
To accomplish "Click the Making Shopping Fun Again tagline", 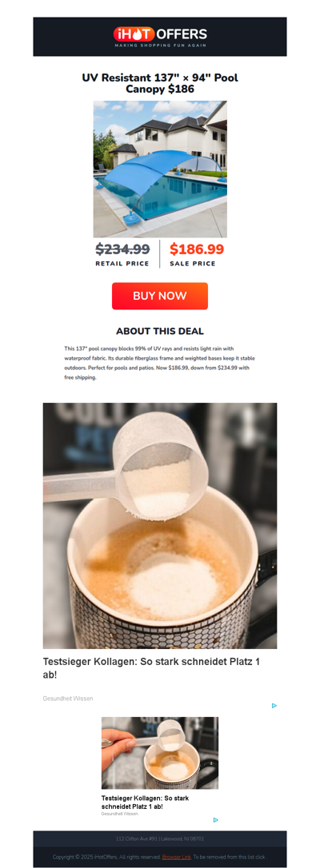I will [160, 46].
